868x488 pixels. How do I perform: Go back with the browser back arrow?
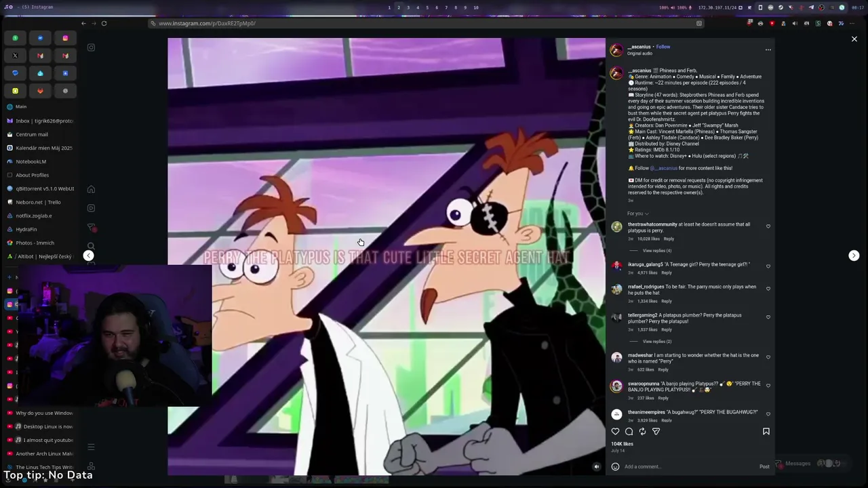point(83,23)
